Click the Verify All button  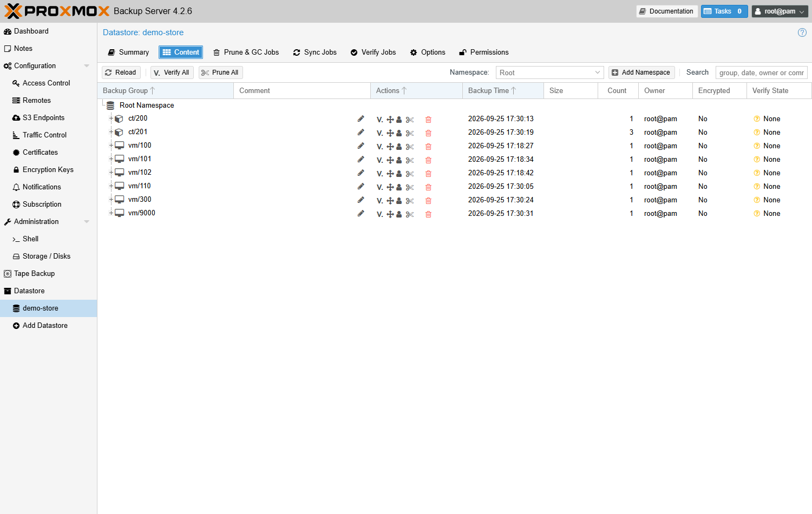click(x=172, y=73)
